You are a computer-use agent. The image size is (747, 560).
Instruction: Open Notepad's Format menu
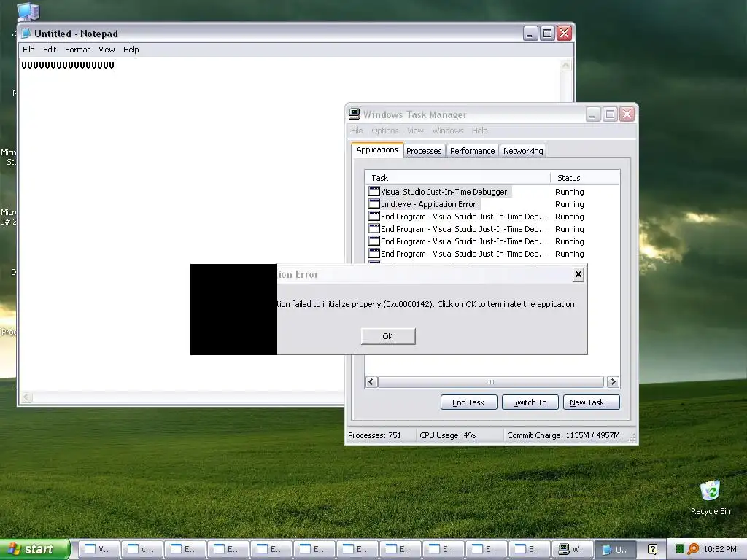[x=77, y=50]
